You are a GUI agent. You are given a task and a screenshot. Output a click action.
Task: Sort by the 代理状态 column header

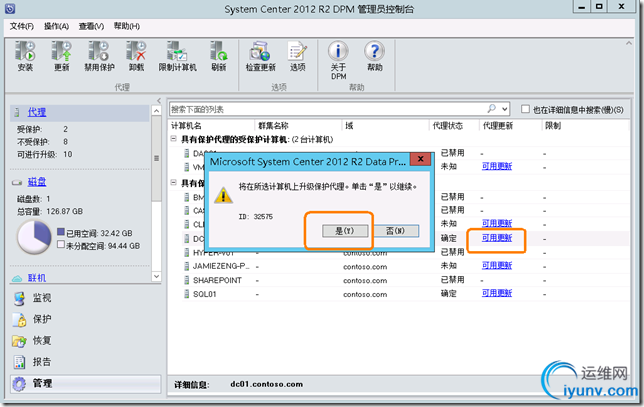pyautogui.click(x=454, y=126)
